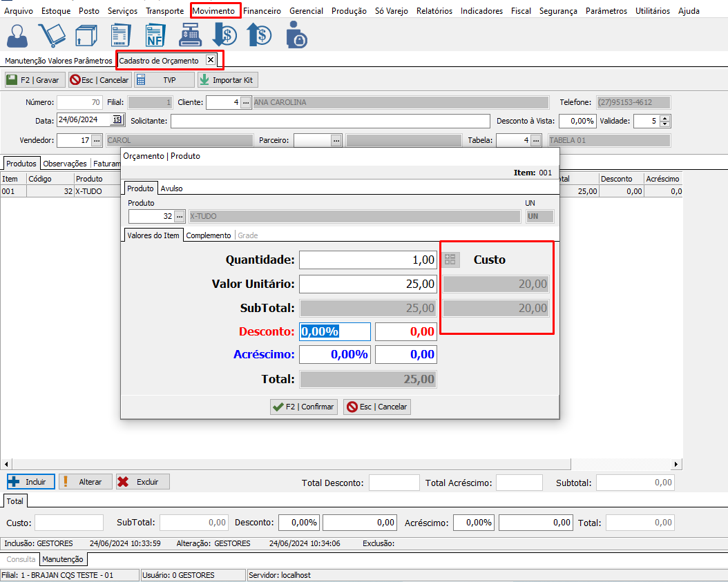Open the Financeiro menu
The height and width of the screenshot is (582, 728).
tap(262, 11)
